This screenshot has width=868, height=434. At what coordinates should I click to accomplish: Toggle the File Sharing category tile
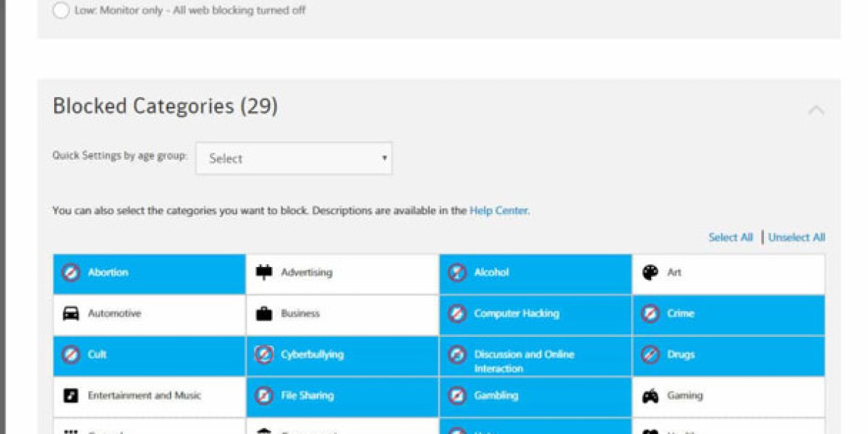pos(342,396)
